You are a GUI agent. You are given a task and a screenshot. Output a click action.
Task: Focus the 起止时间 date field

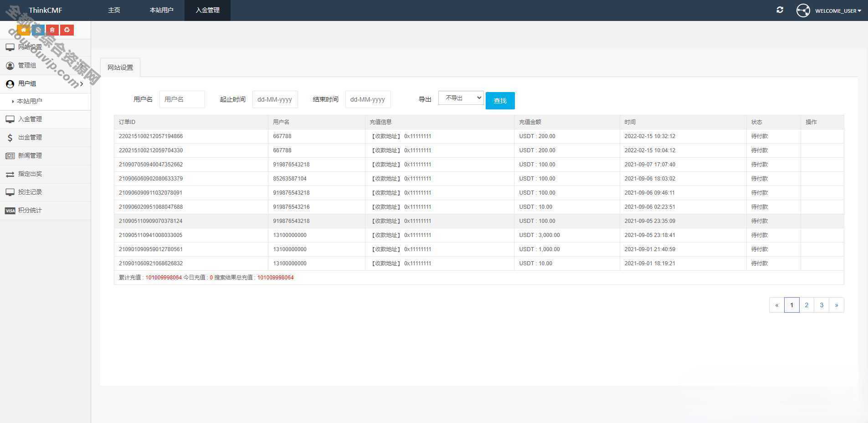[x=275, y=99]
